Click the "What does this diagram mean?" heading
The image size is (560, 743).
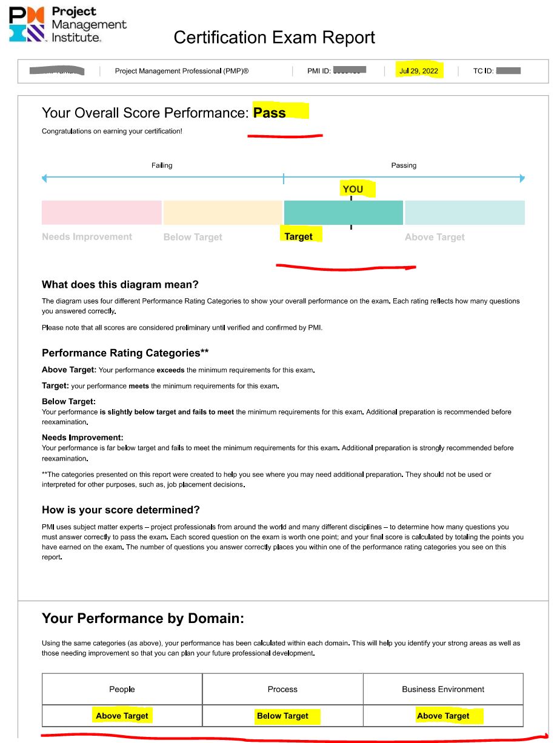[120, 285]
